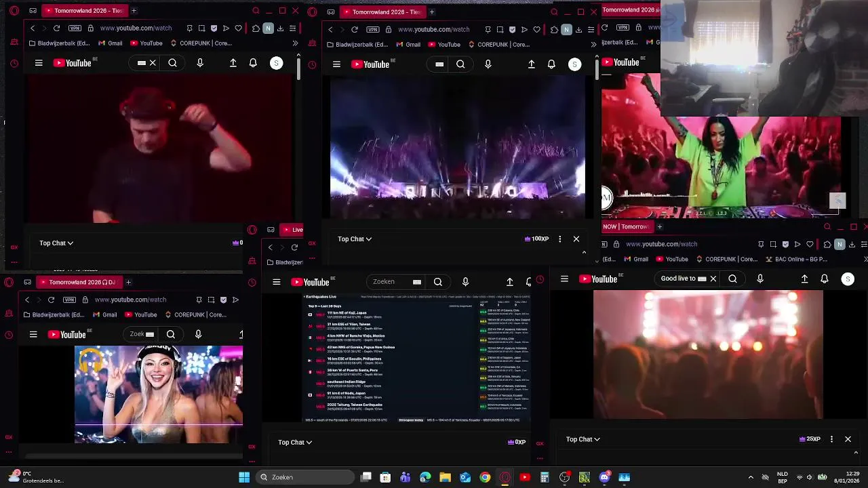868x488 pixels.
Task: Open a new tab in top-left window
Action: pyautogui.click(x=134, y=11)
